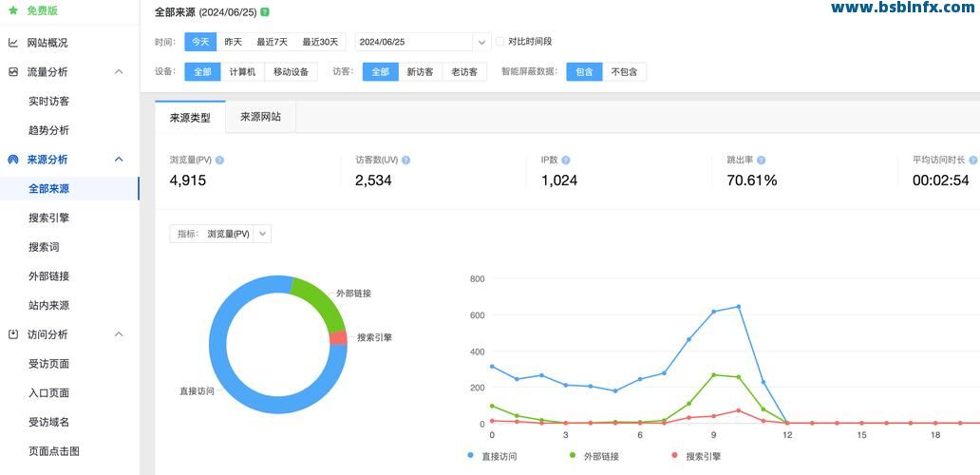
Task: Select the 最近7天 time range button
Action: pyautogui.click(x=271, y=42)
